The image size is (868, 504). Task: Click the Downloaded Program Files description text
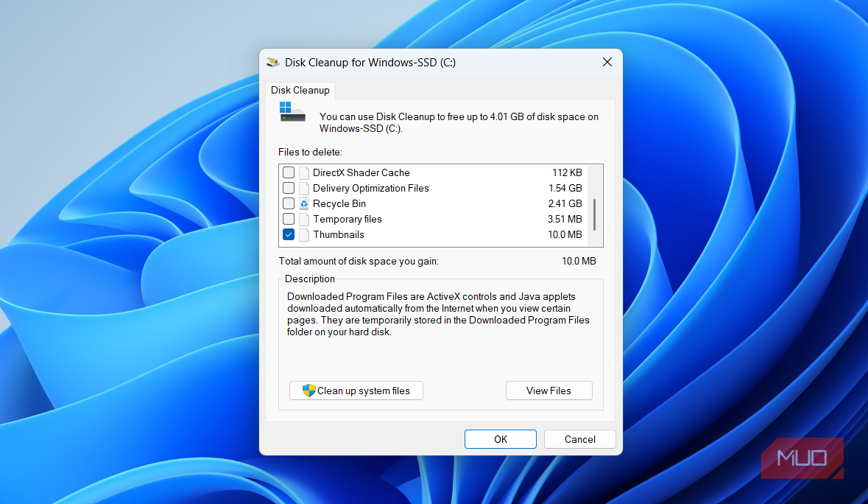point(438,314)
